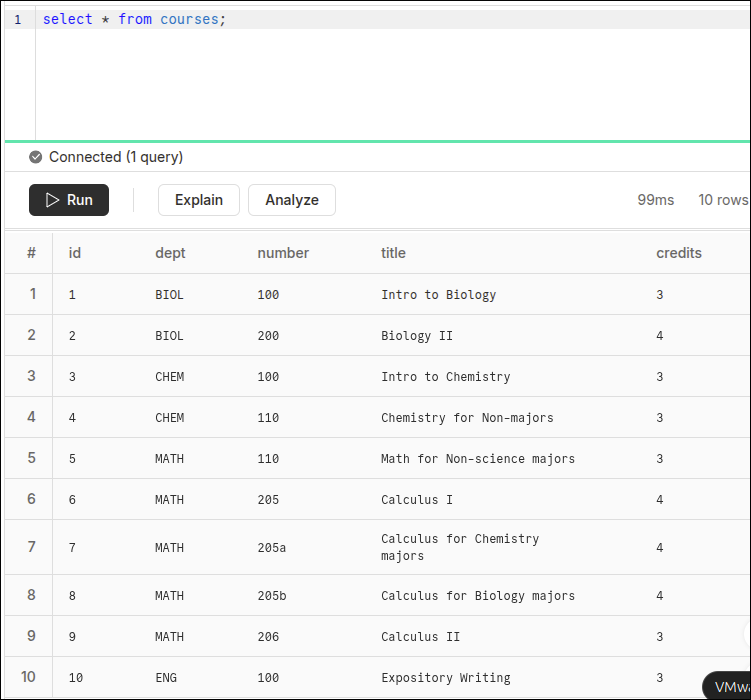This screenshot has width=751, height=700.
Task: Run the SQL query
Action: pyautogui.click(x=69, y=200)
